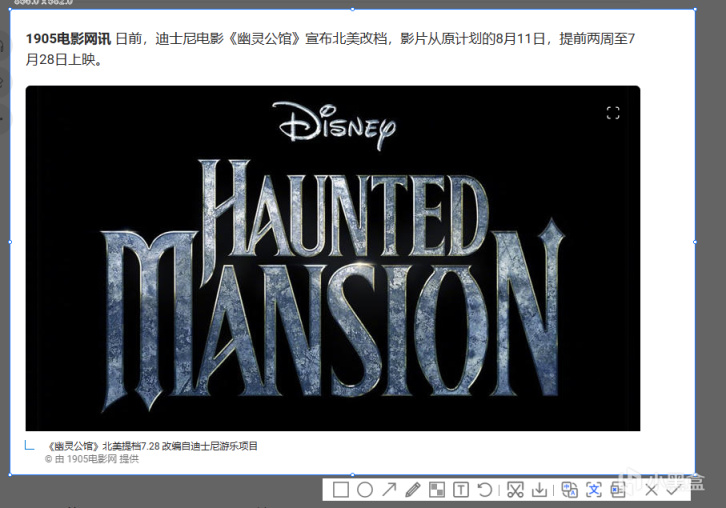Click right-middle selection resize handle
This screenshot has height=508, width=726.
tap(695, 242)
